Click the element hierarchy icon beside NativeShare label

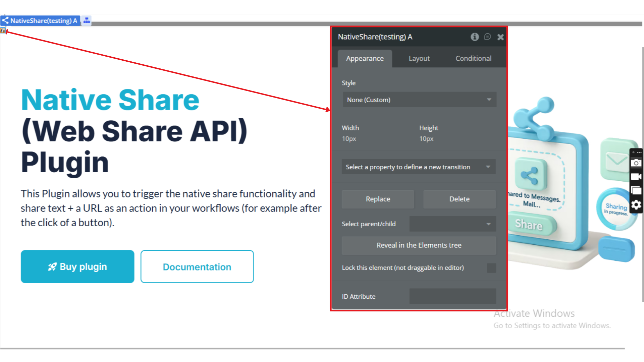pyautogui.click(x=87, y=20)
